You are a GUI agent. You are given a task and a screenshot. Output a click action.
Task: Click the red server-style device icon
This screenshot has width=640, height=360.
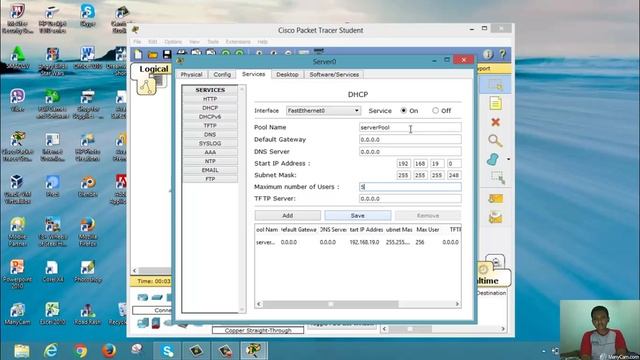pyautogui.click(x=156, y=323)
